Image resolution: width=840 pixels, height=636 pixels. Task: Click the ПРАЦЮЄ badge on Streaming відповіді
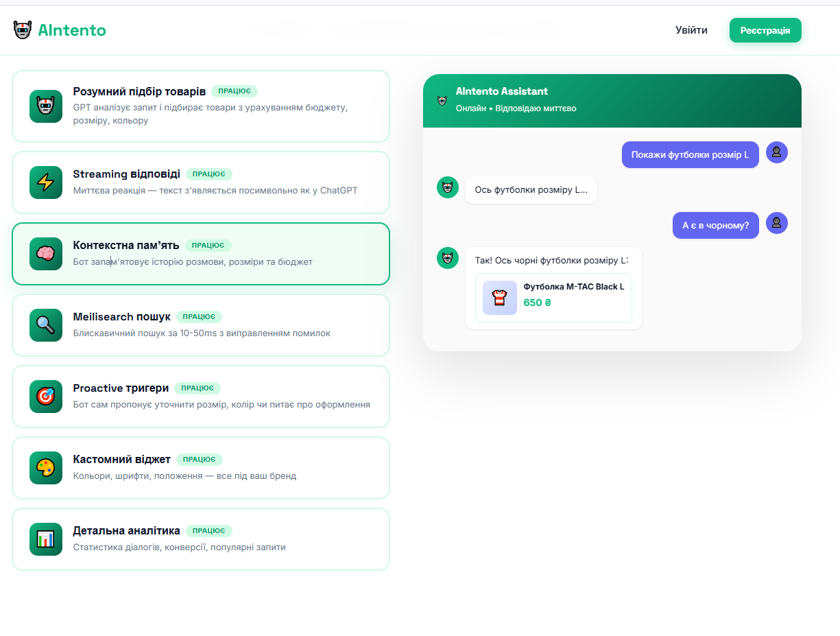(x=208, y=174)
